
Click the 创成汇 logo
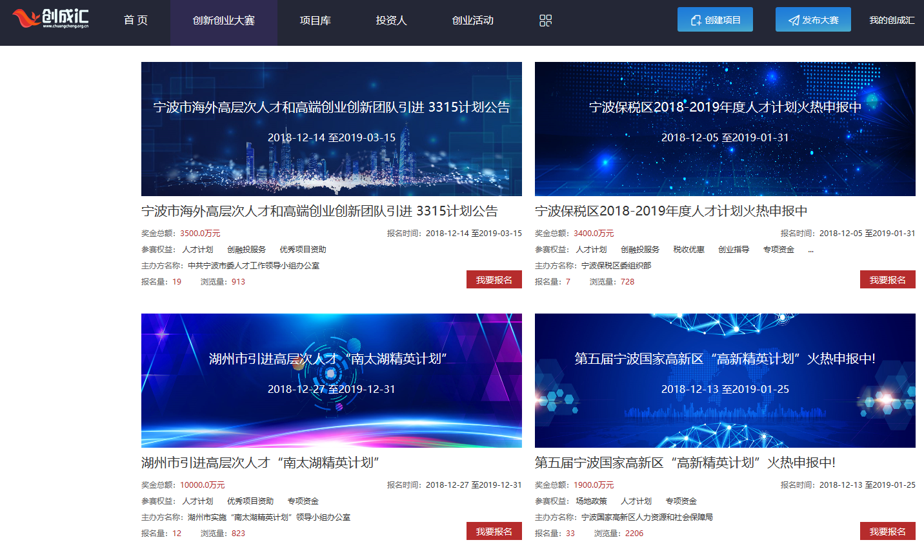click(50, 19)
